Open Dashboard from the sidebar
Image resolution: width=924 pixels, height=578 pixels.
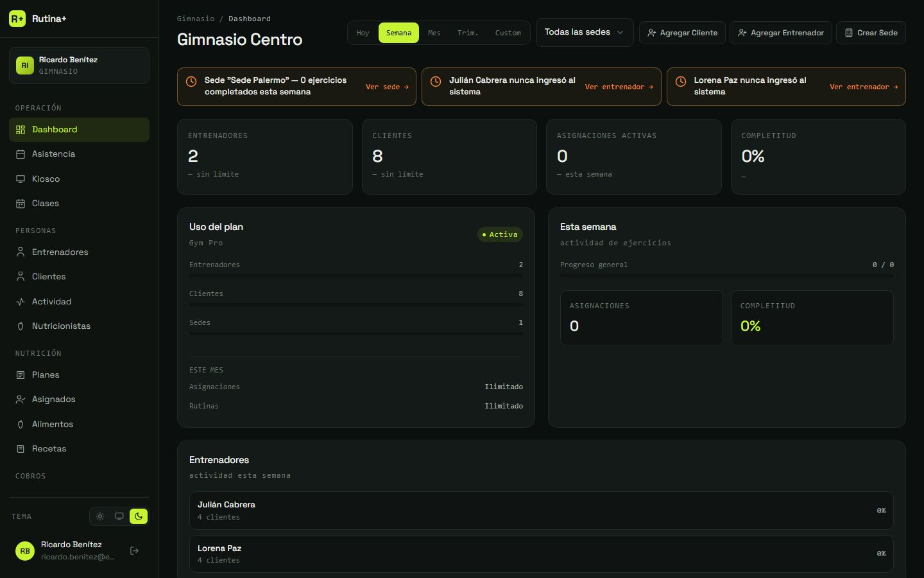tap(79, 130)
